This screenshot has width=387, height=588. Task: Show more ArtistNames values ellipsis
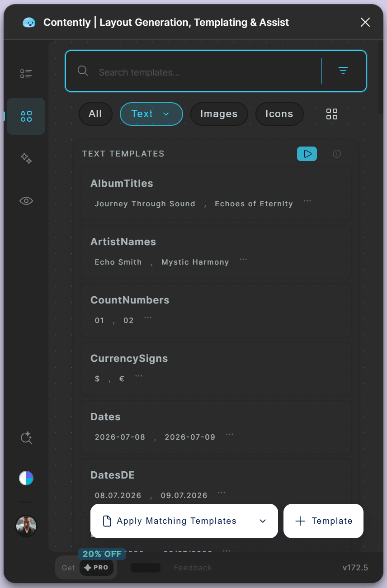point(243,259)
